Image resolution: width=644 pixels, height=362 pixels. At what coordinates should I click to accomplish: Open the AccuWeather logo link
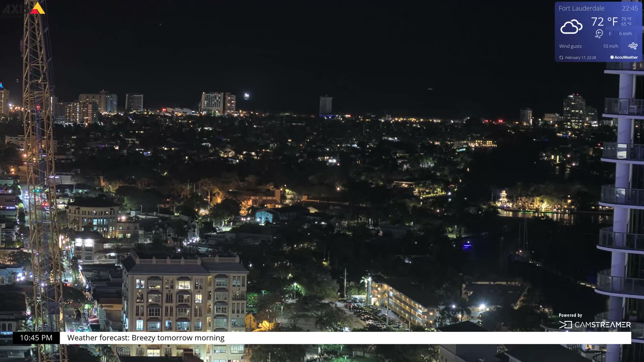point(624,57)
